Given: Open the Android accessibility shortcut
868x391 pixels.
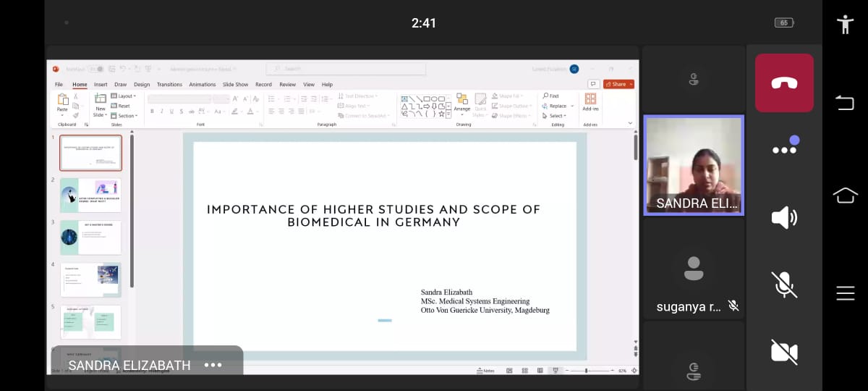Looking at the screenshot, I should pyautogui.click(x=844, y=24).
